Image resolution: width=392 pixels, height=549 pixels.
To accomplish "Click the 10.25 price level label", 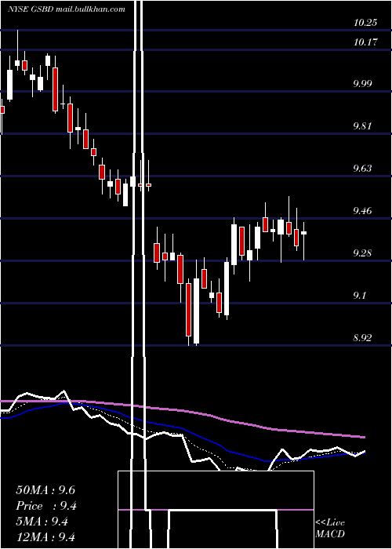I will [365, 23].
